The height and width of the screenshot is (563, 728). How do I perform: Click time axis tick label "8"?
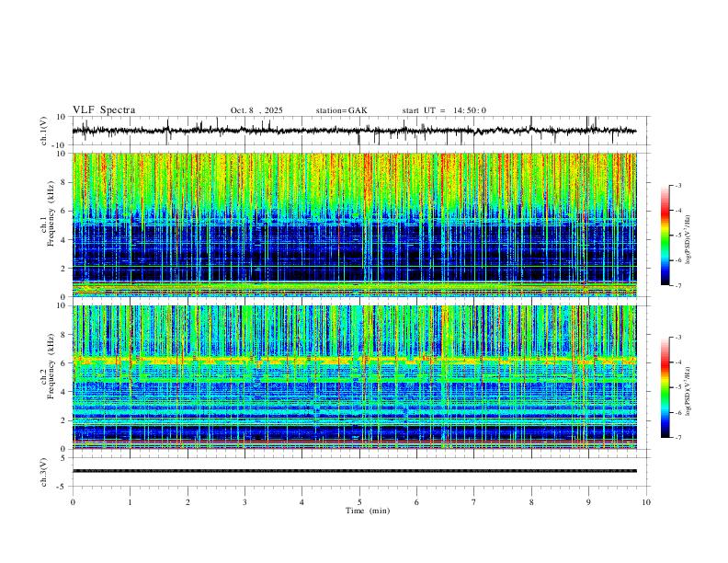[531, 502]
